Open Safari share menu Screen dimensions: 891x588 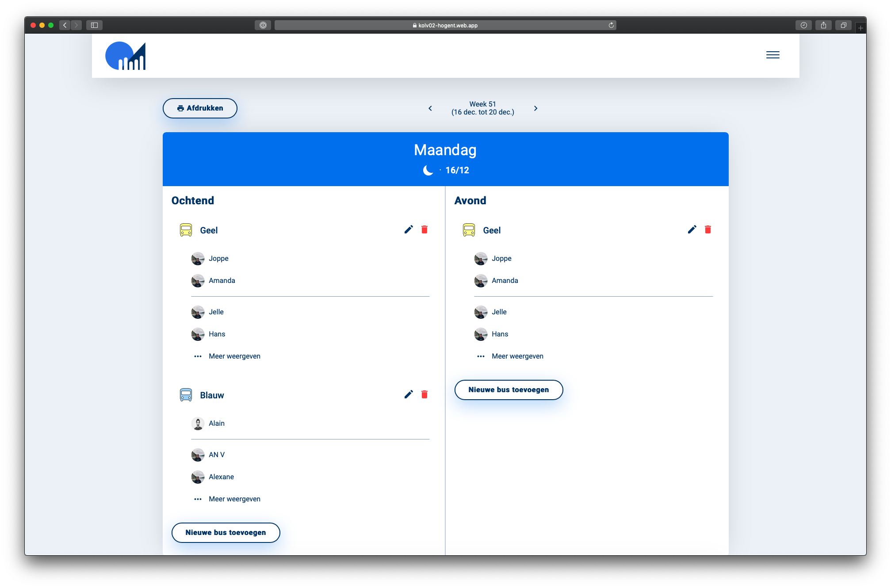tap(823, 25)
